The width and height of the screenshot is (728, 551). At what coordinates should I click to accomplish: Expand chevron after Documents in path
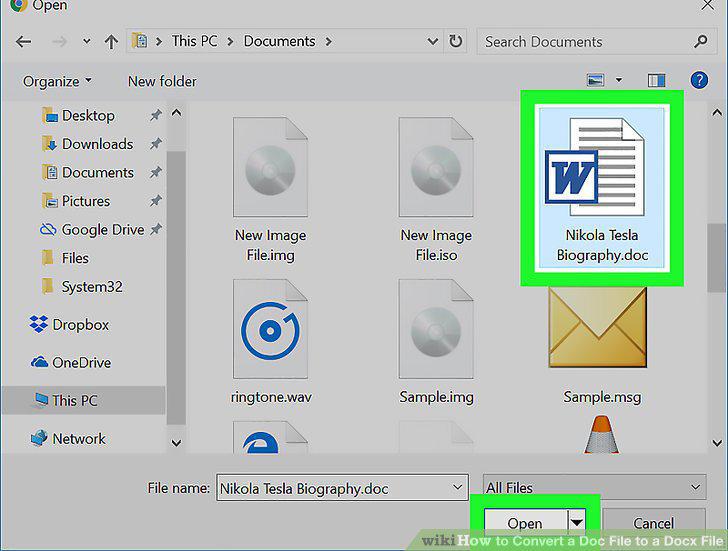(x=329, y=41)
